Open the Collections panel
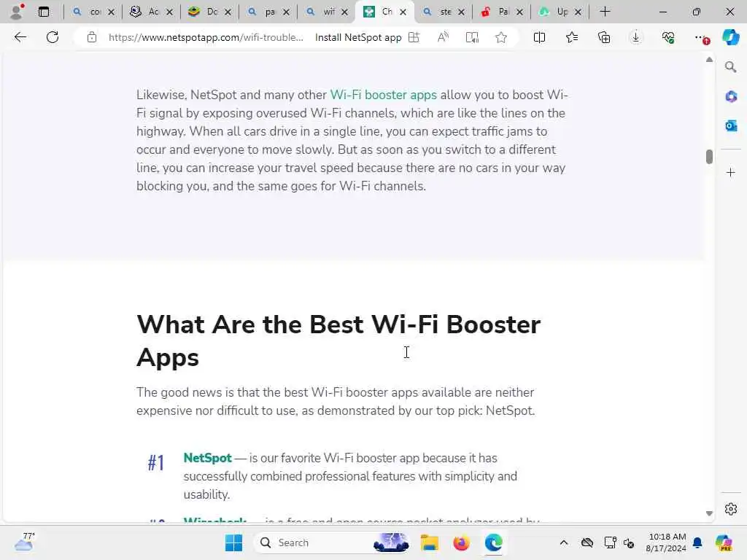Screen dimensions: 747x560 [604, 37]
